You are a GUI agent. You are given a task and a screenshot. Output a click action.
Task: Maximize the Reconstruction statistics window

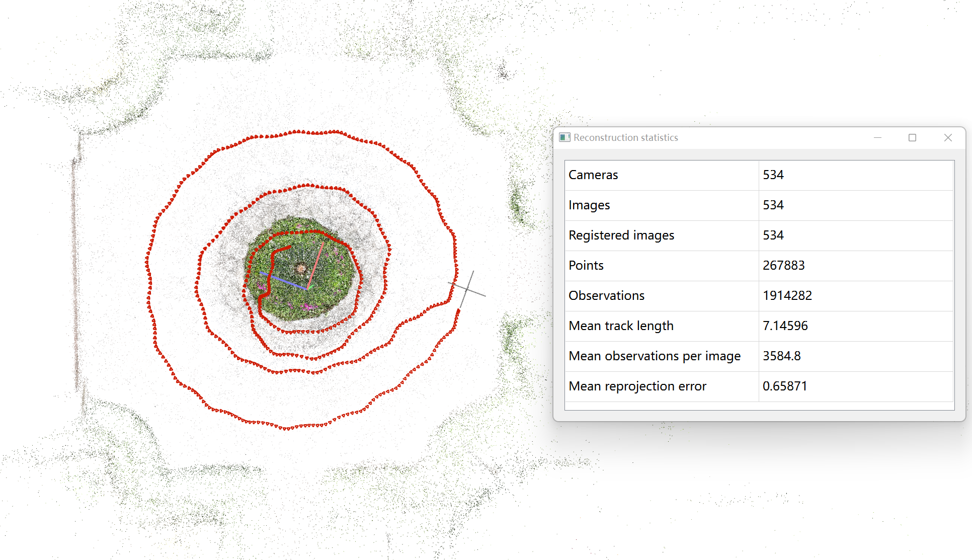[x=912, y=137]
